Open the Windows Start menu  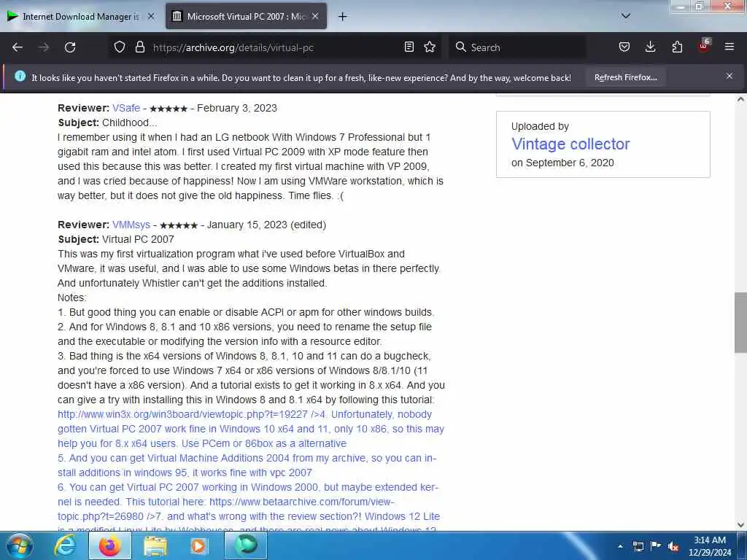point(20,545)
